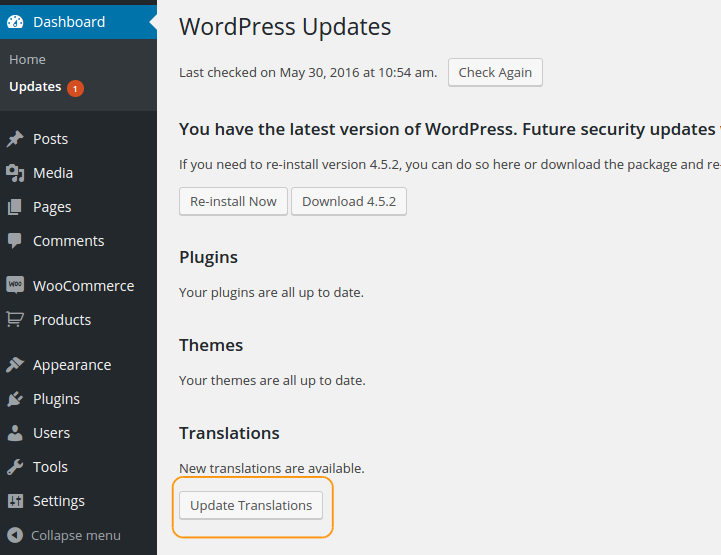Click the Translations section heading
The height and width of the screenshot is (555, 721).
click(229, 433)
